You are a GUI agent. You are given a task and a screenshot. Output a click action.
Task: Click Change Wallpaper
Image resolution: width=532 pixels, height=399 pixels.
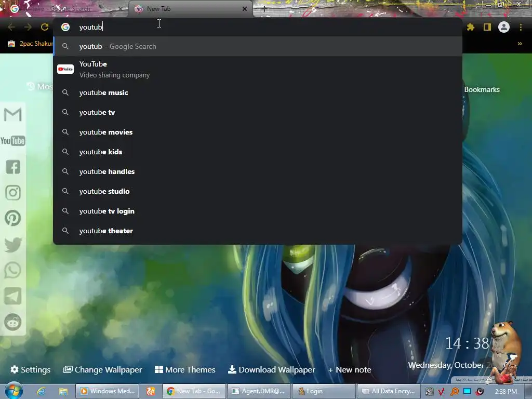[x=103, y=369]
